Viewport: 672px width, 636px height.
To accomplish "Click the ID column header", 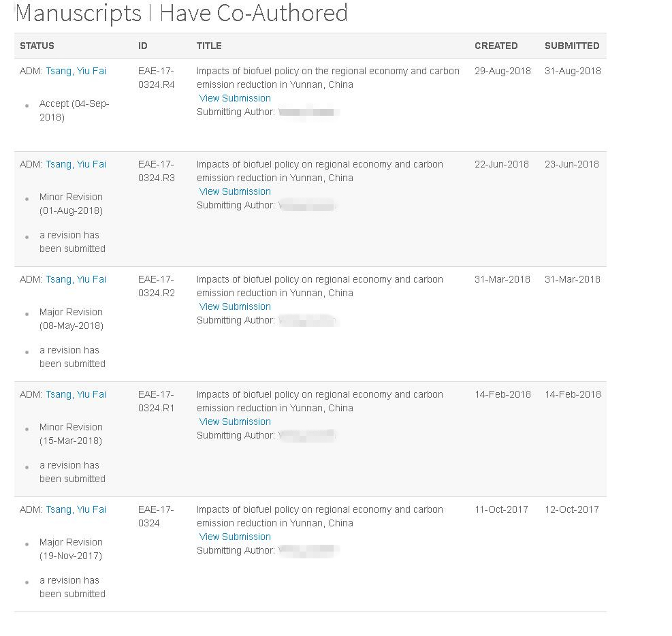I will point(143,46).
